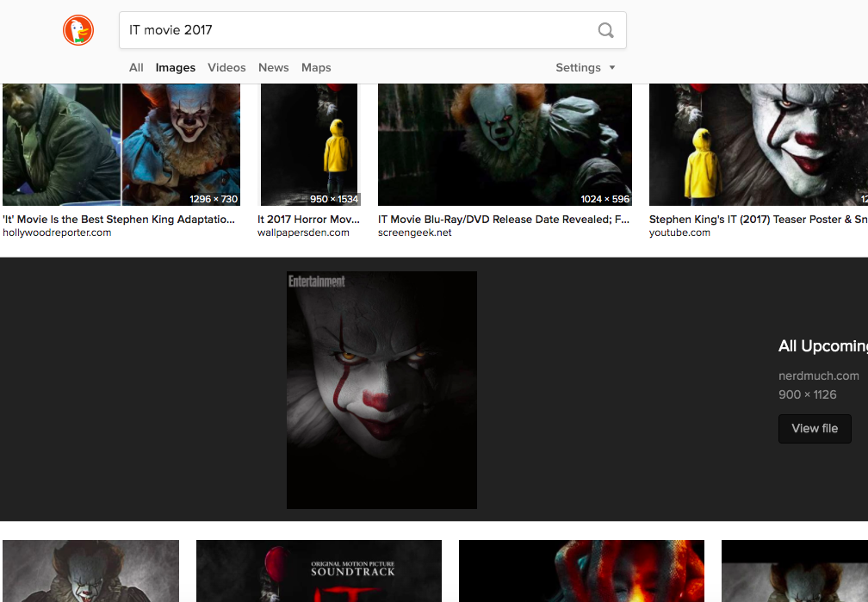
Task: Switch to the All results tab
Action: (136, 67)
